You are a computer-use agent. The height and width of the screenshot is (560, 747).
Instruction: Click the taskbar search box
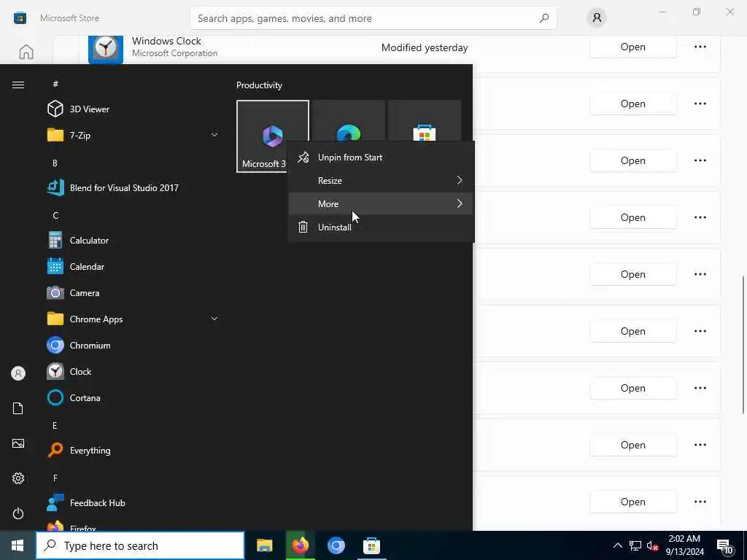point(141,545)
